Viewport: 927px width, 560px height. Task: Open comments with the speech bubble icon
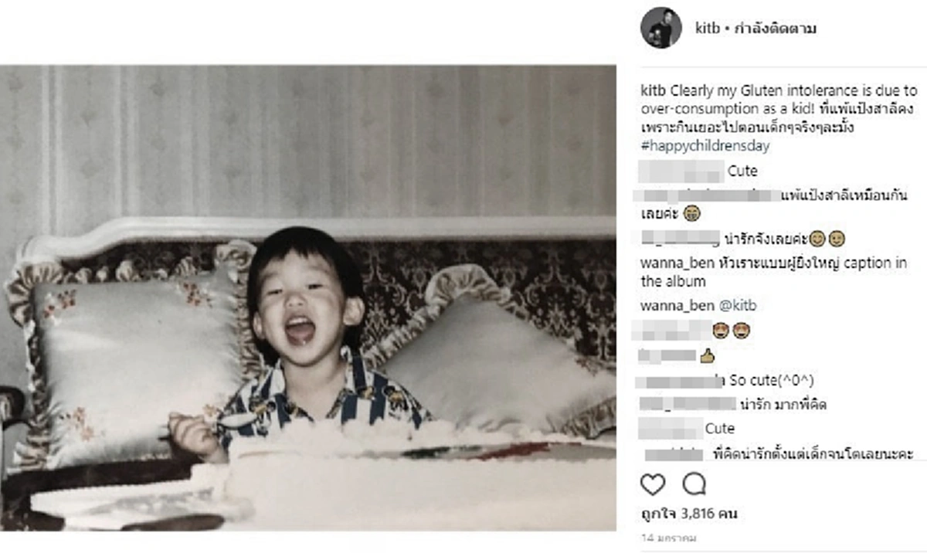[x=694, y=484]
